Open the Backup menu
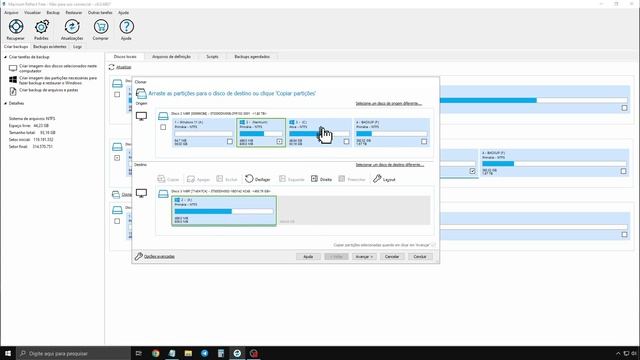The height and width of the screenshot is (360, 640). coord(53,13)
